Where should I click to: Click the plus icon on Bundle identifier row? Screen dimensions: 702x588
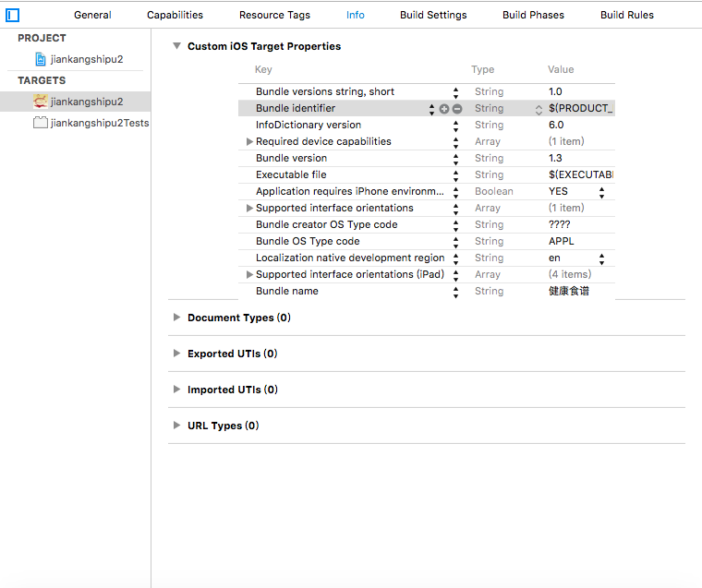pos(444,109)
